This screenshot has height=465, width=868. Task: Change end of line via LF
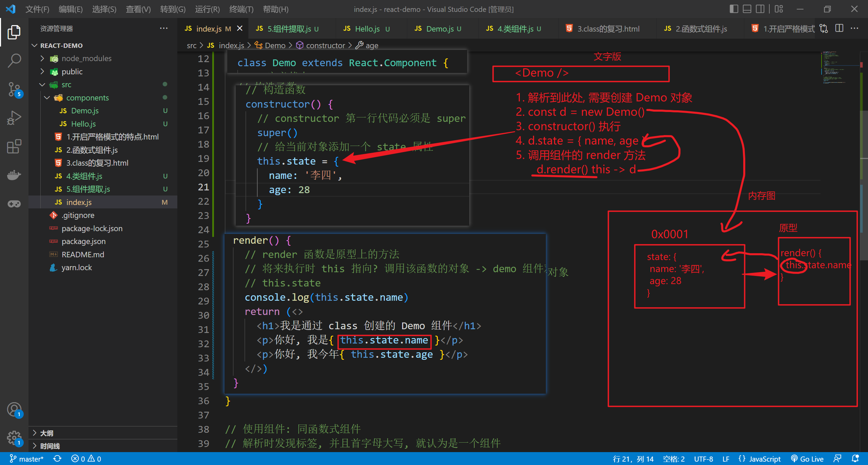[726, 459]
